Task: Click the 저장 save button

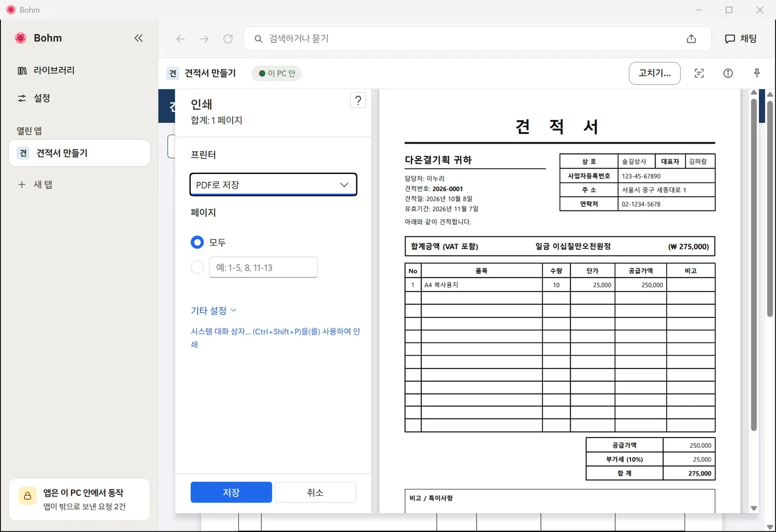Action: 231,493
